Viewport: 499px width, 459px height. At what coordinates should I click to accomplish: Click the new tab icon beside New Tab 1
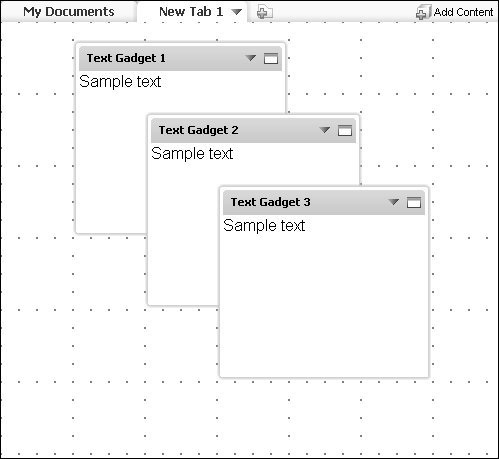(x=265, y=12)
